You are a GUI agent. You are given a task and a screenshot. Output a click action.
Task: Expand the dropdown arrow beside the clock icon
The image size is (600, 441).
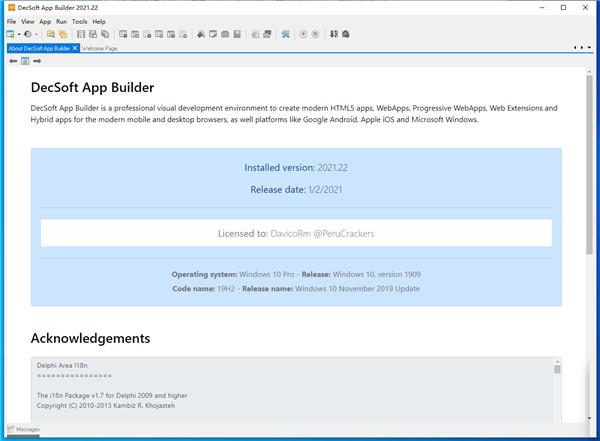pos(36,34)
